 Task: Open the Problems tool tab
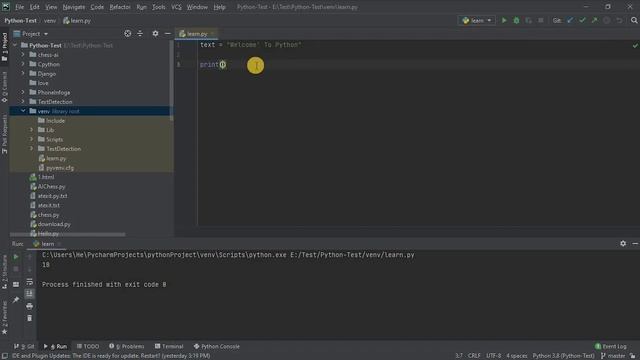pos(127,346)
